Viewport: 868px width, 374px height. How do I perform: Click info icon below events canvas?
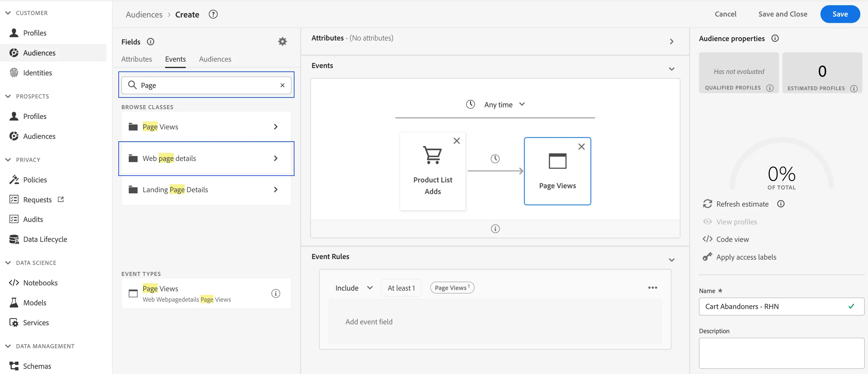point(495,229)
